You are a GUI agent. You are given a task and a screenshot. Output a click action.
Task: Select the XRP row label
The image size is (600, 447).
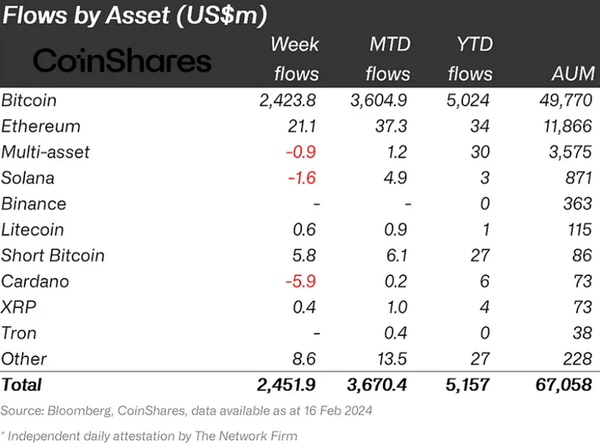pos(19,307)
